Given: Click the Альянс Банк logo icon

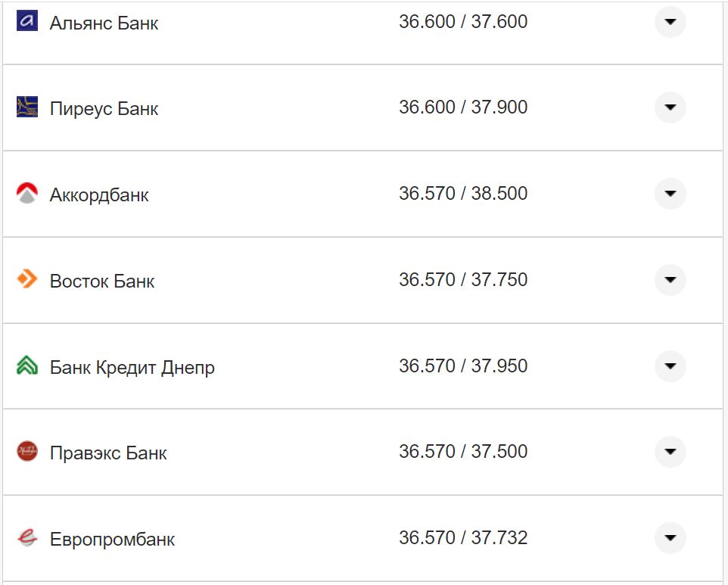Looking at the screenshot, I should (x=26, y=21).
